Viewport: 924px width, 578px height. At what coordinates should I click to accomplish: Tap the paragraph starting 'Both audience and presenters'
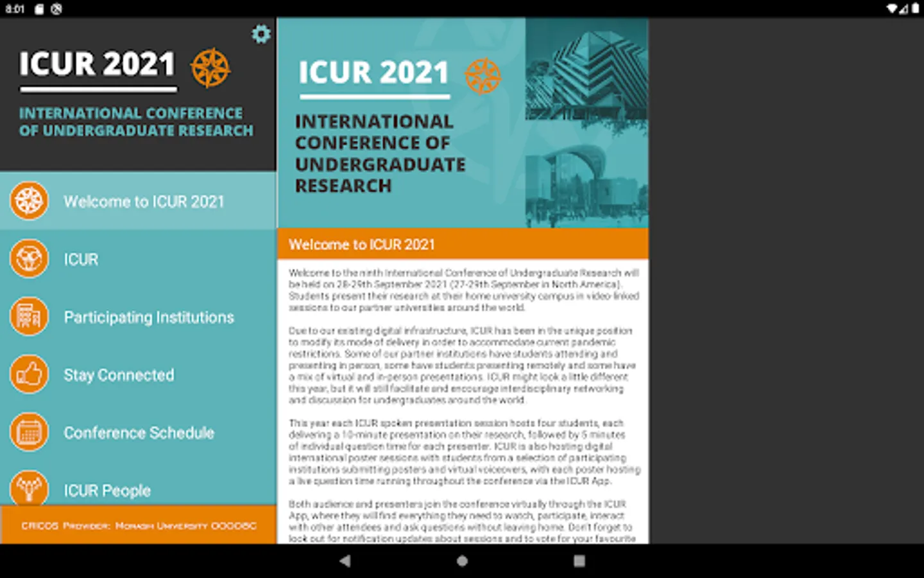[462, 521]
